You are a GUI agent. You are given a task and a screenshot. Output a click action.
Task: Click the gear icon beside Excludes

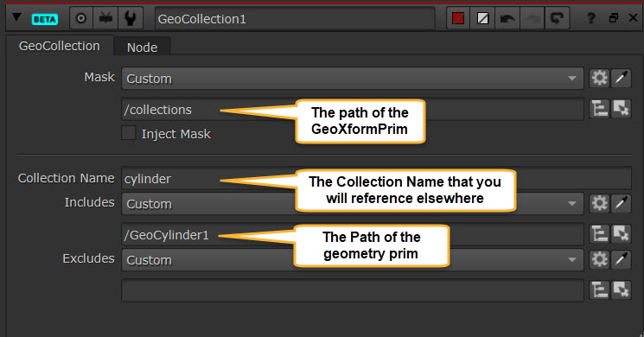[x=599, y=259]
